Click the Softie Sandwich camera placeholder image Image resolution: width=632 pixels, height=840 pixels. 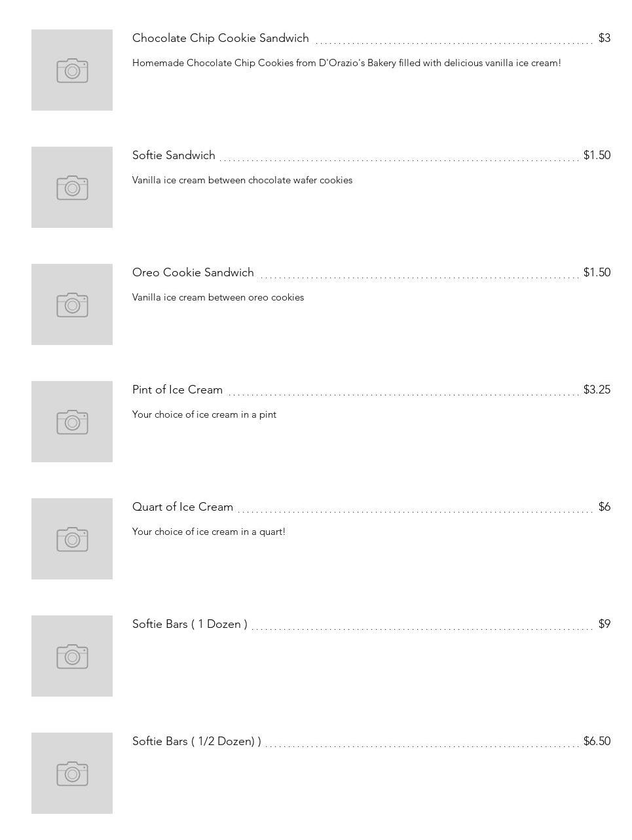72,187
